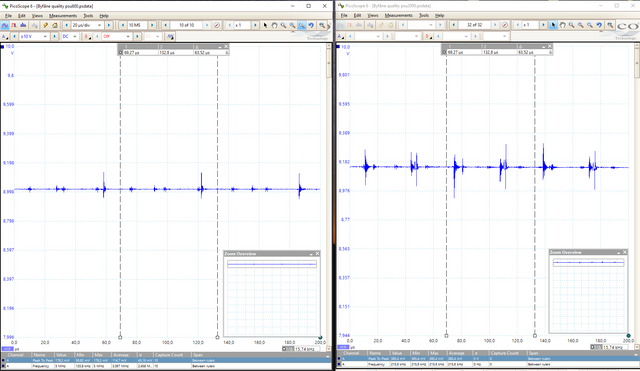Open Measurements menu in left window
Viewport: 640px width, 371px height.
click(63, 16)
